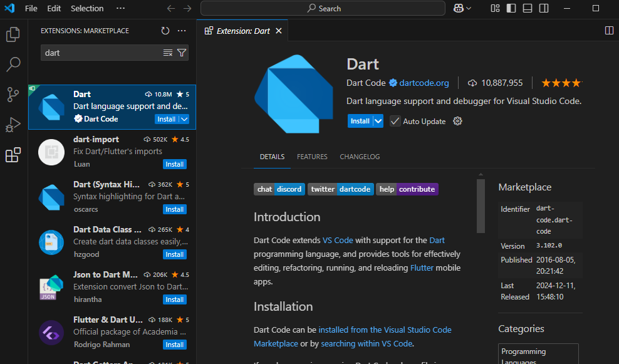Open 'installed from the Visual Studio Code Marketplace' link
Viewport: 619px width, 364px height.
[385, 330]
